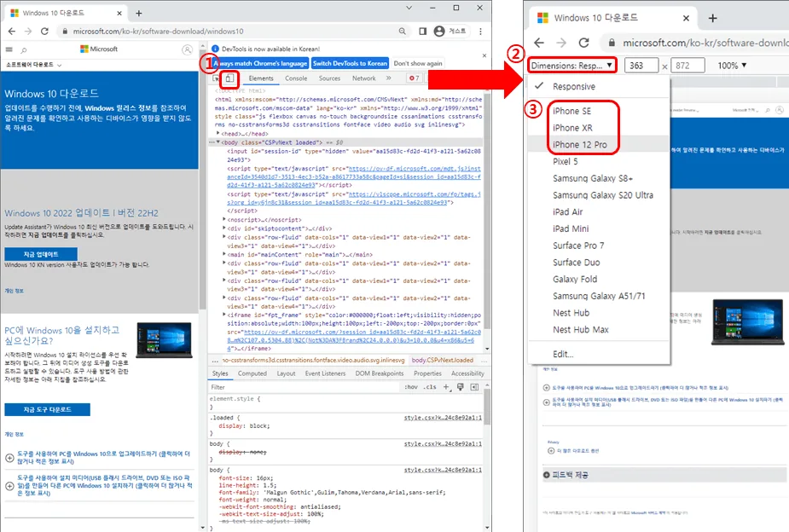This screenshot has width=789, height=532.
Task: Click the laptop thumbnail in the right window page
Action: (747, 321)
